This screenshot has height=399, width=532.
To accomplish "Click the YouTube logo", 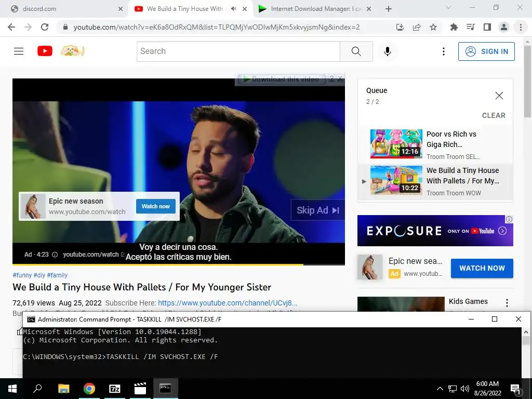I will tap(45, 51).
